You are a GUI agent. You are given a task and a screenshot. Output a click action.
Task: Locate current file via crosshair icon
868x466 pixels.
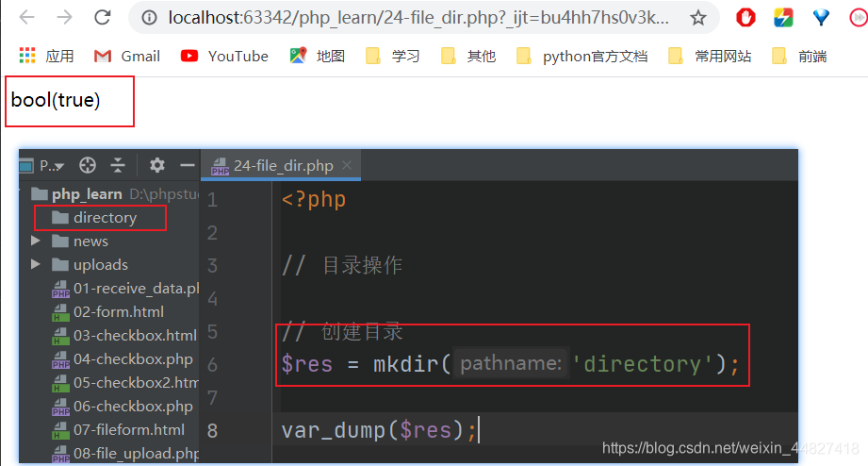[x=88, y=165]
